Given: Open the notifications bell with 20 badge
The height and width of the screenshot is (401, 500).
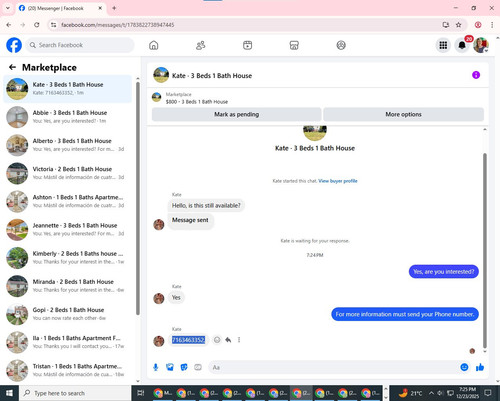Looking at the screenshot, I should (462, 45).
